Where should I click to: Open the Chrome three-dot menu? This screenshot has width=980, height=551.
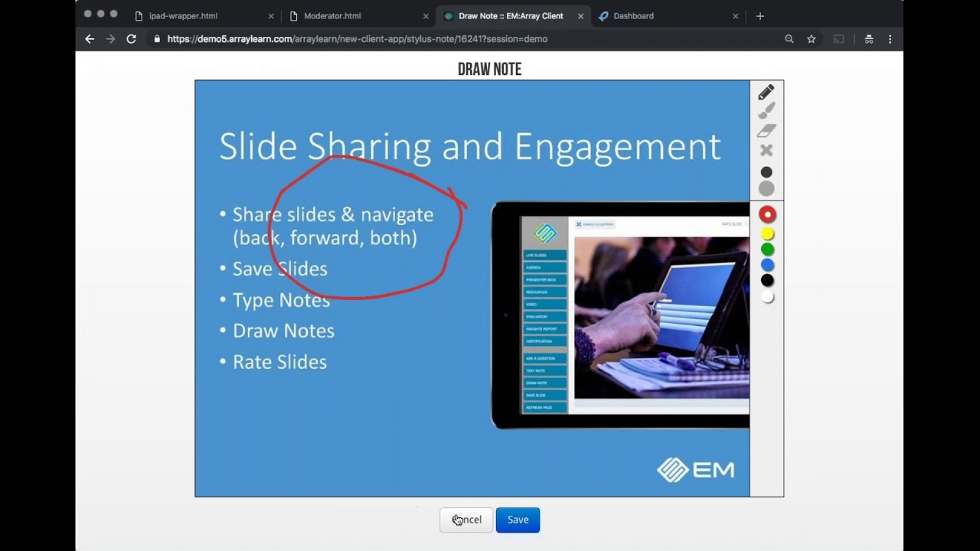890,39
